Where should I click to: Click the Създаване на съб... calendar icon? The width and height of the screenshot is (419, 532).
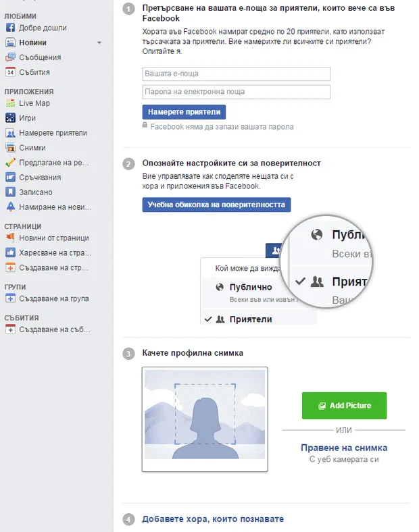click(11, 329)
